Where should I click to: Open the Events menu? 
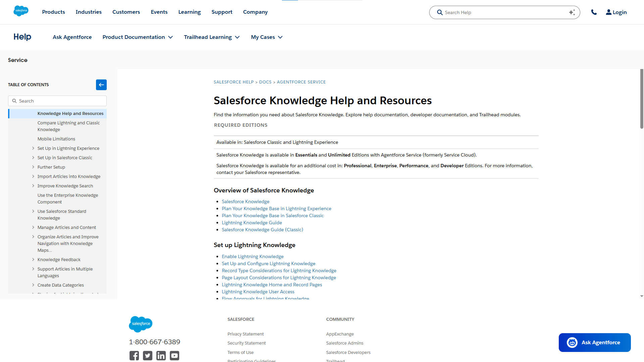[x=159, y=12]
